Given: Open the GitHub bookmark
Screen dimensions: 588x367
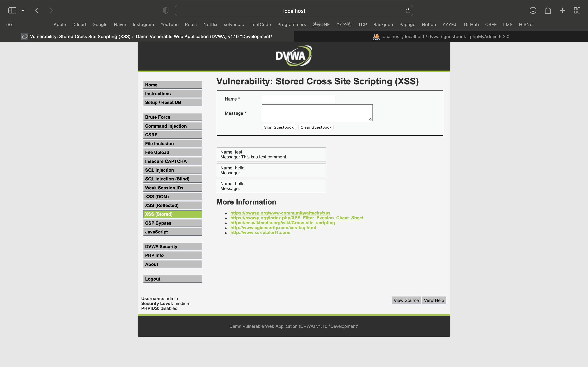Looking at the screenshot, I should pos(471,24).
